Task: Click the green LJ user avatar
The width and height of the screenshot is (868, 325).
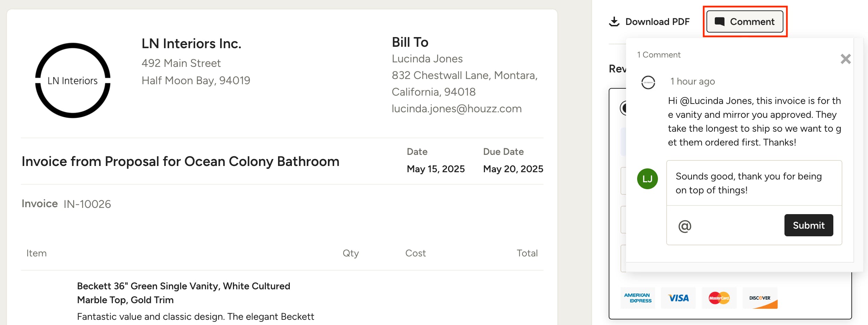Action: point(647,179)
